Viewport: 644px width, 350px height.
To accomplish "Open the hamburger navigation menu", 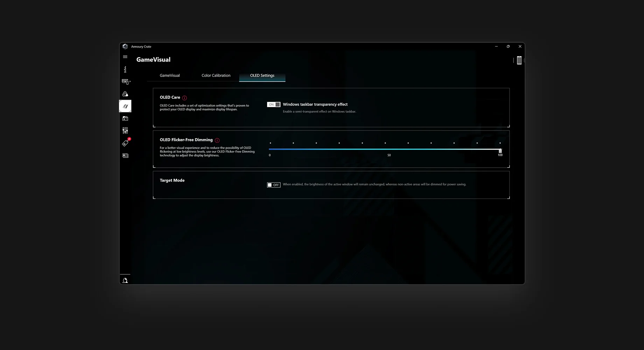I will pos(125,56).
